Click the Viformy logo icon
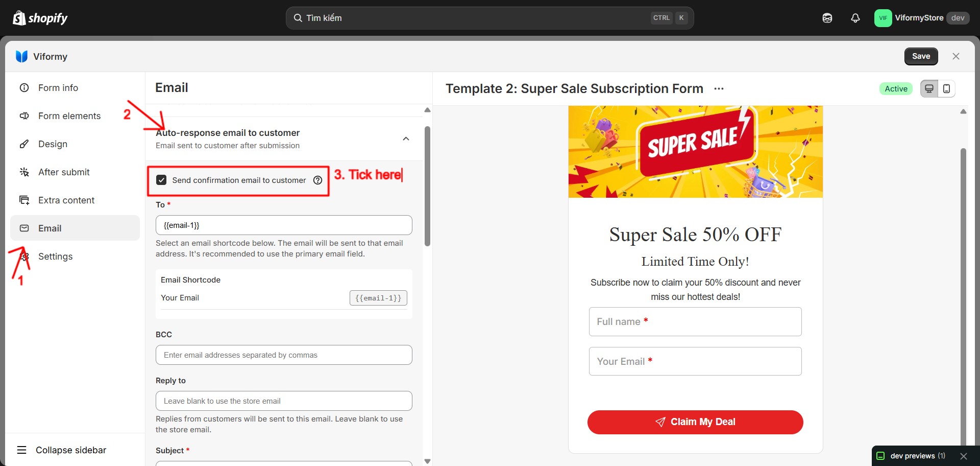 pyautogui.click(x=21, y=56)
